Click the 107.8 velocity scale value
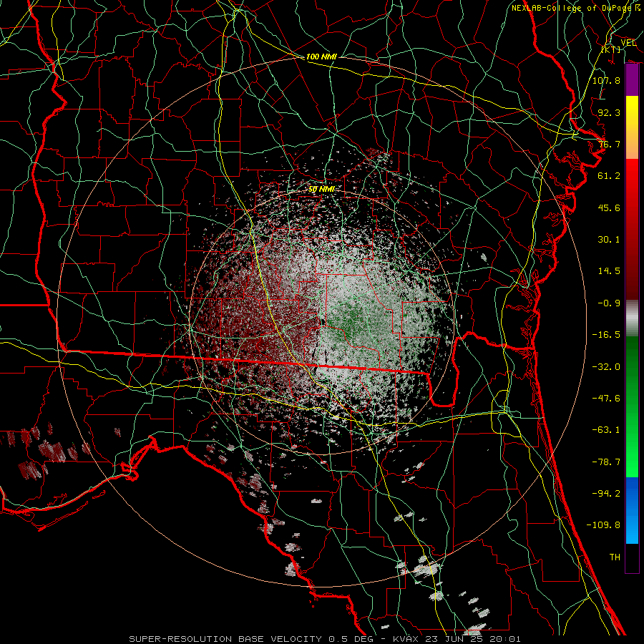644x644 pixels. (x=606, y=80)
